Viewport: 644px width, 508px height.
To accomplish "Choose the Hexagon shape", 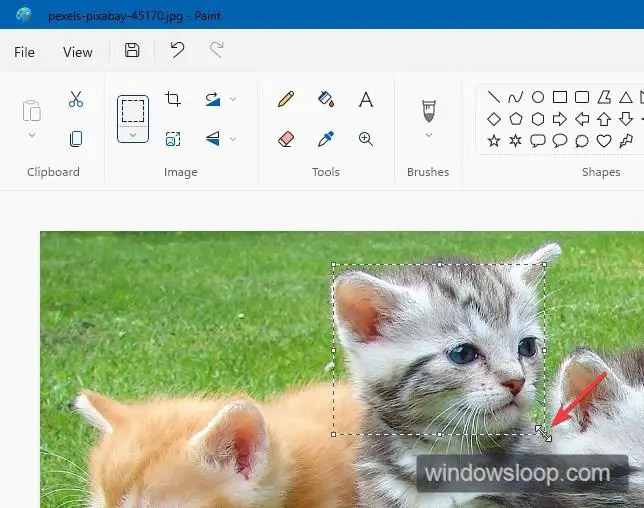I will [538, 119].
